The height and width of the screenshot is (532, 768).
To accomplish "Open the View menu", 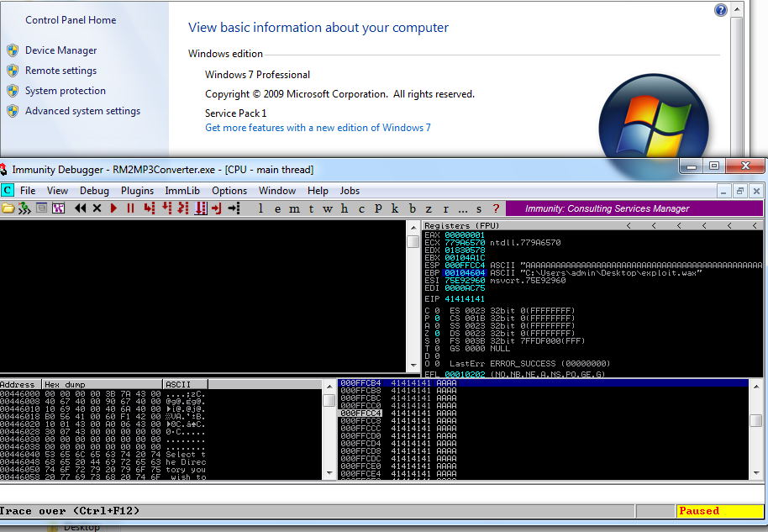I will pyautogui.click(x=57, y=191).
